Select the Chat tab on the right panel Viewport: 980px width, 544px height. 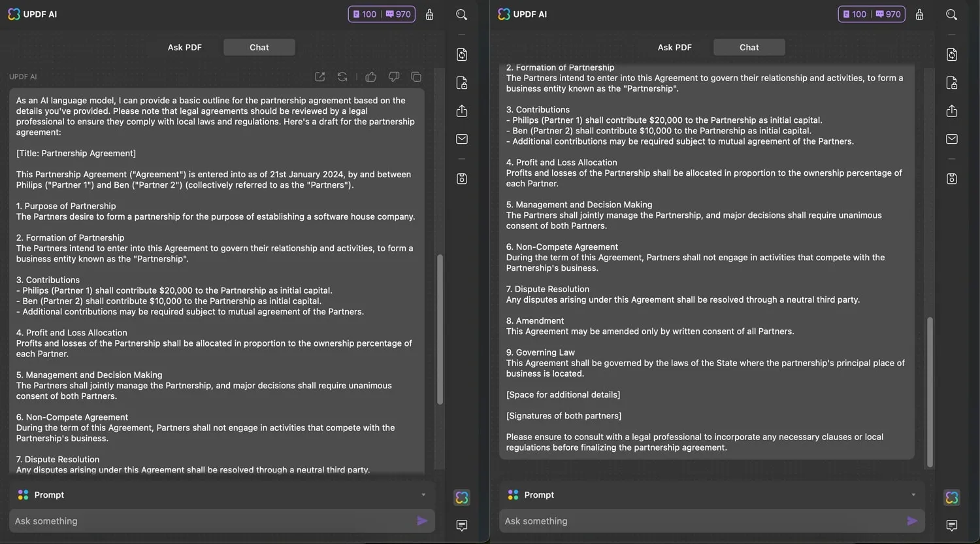point(749,47)
